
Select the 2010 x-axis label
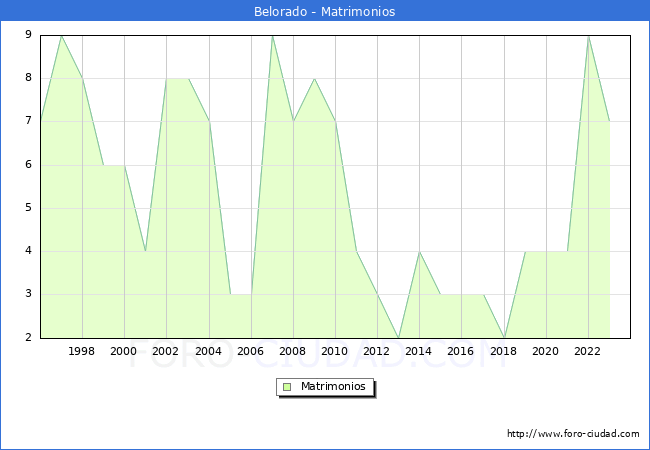[334, 351]
